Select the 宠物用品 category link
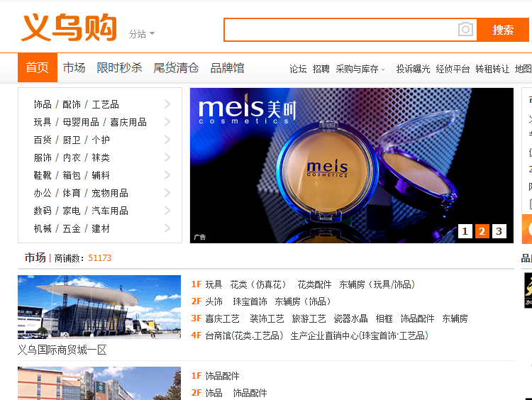Viewport: 532px width, 400px height. [110, 193]
